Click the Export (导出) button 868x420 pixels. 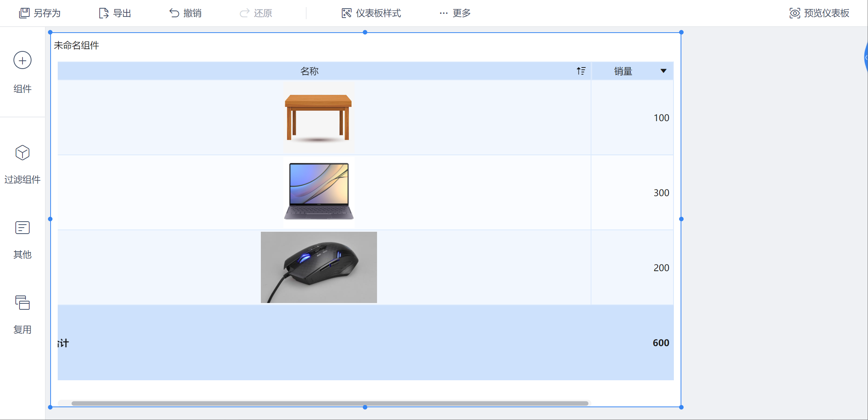point(115,13)
